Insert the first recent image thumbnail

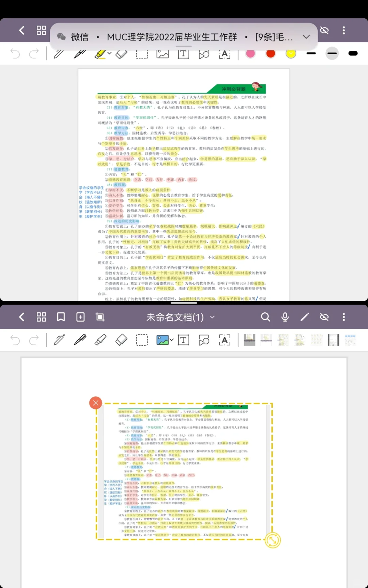249,340
